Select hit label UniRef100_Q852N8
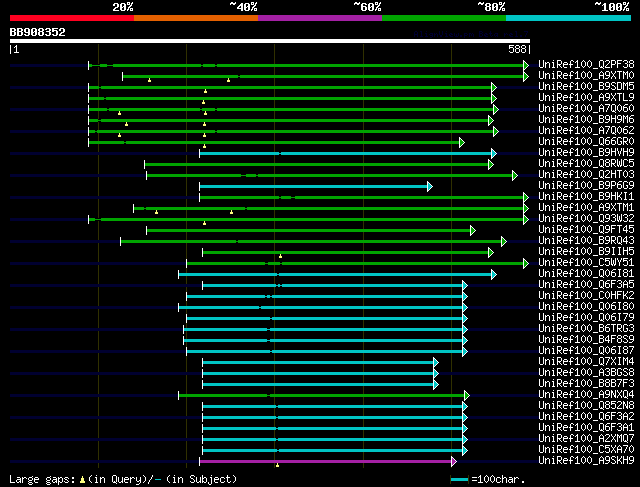Image resolution: width=640 pixels, height=487 pixels. click(x=586, y=406)
